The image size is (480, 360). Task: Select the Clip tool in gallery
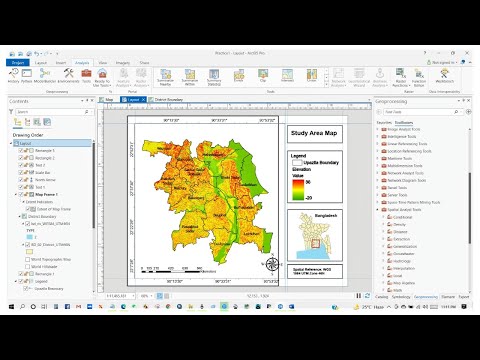(263, 76)
